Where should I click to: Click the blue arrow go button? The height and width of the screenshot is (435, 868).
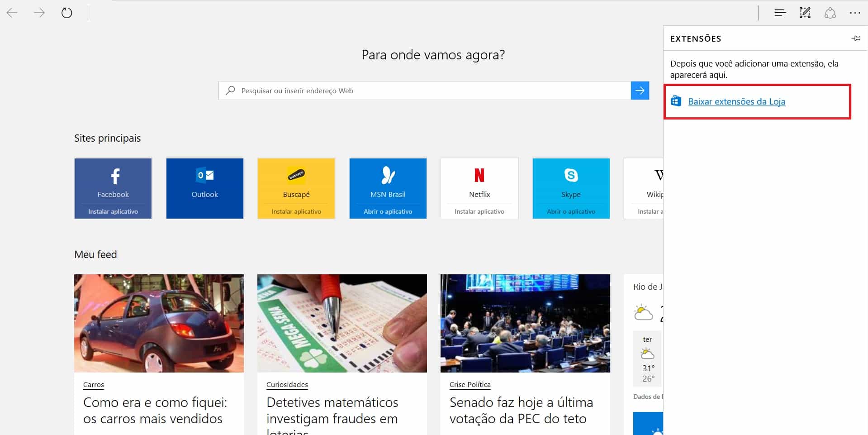coord(640,91)
